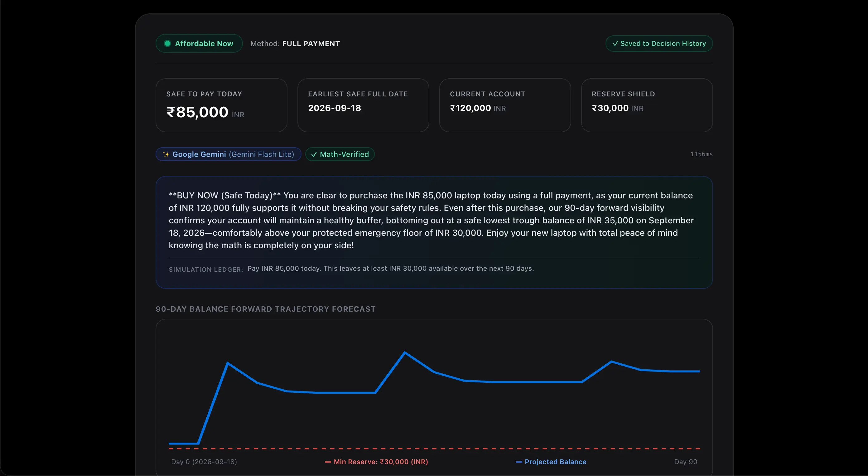Click the Method: FULL PAYMENT label
The width and height of the screenshot is (868, 476).
295,44
